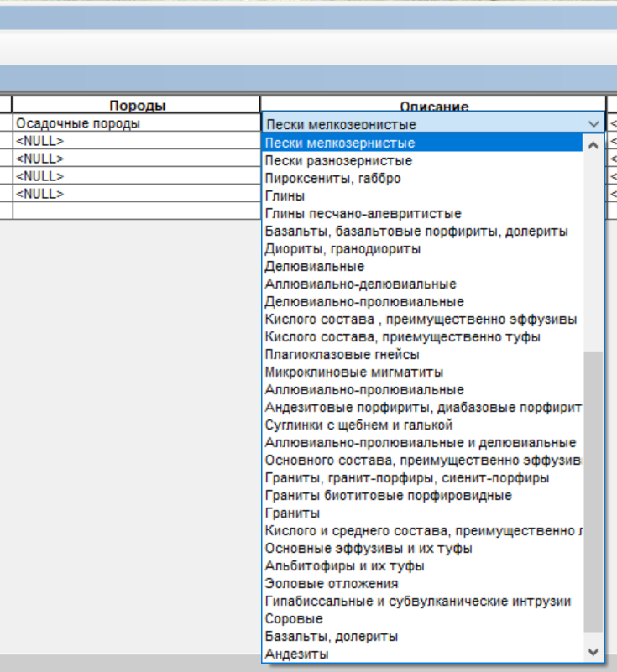Select 'Андезитовые порфириты, диабазовые порфирит' entry
Image resolution: width=617 pixels, height=672 pixels.
[422, 407]
